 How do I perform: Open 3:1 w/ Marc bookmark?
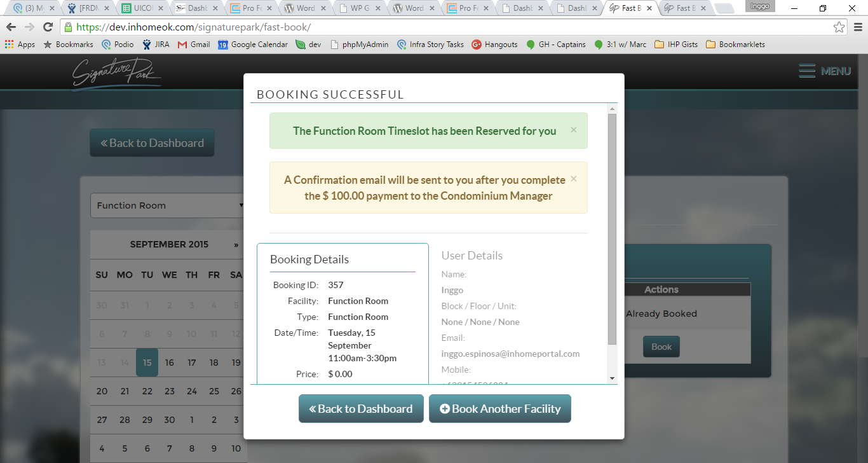(620, 45)
